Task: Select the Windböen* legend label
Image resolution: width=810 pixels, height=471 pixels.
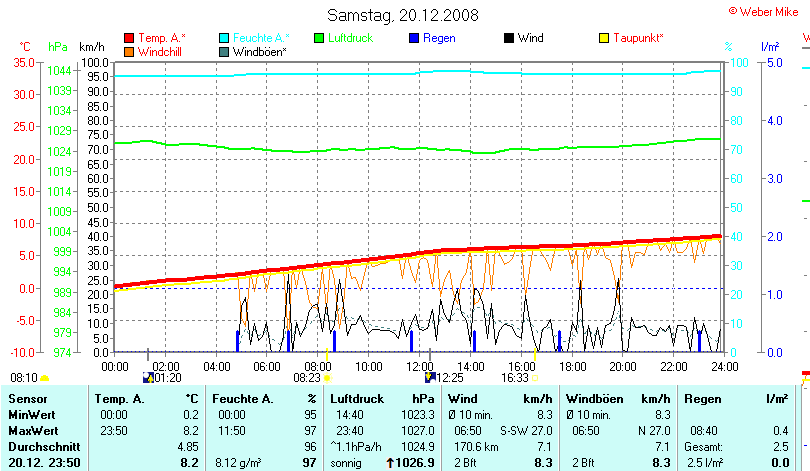Action: point(259,52)
